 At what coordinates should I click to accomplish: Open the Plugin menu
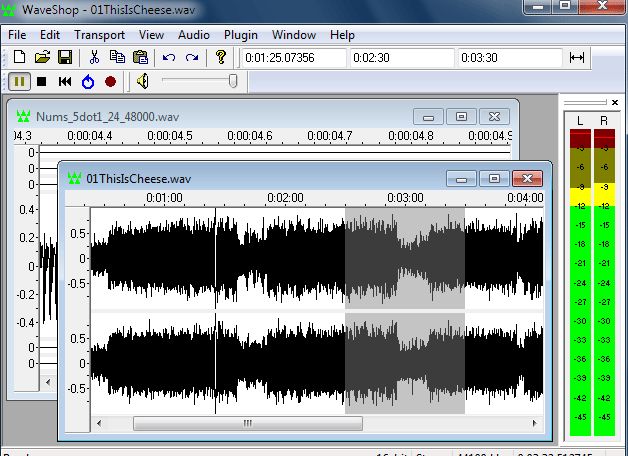[240, 35]
